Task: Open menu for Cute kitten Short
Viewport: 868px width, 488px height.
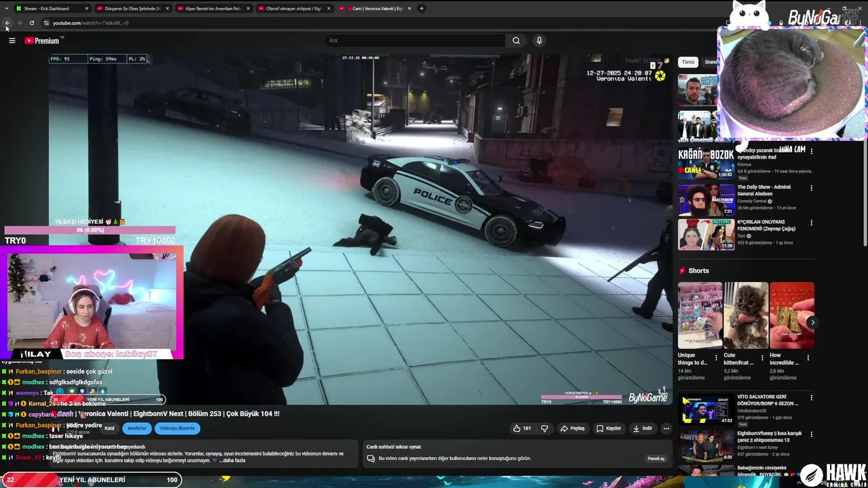Action: [762, 357]
